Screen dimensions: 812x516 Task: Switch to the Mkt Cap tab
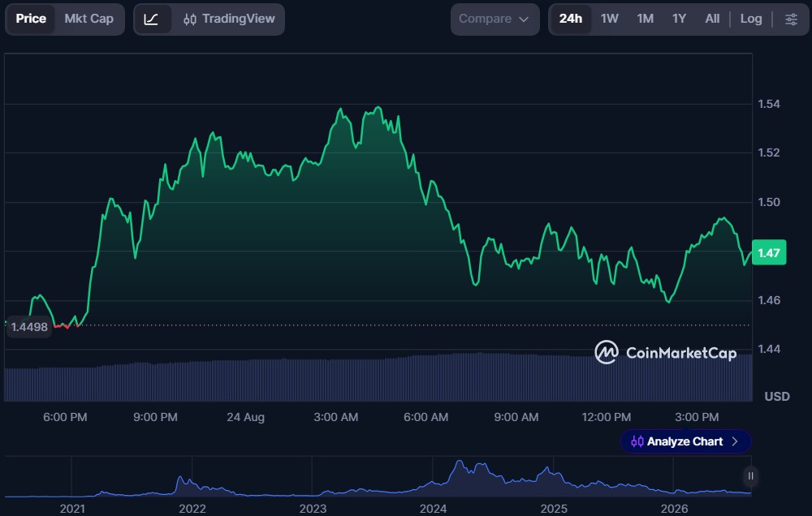pos(89,19)
